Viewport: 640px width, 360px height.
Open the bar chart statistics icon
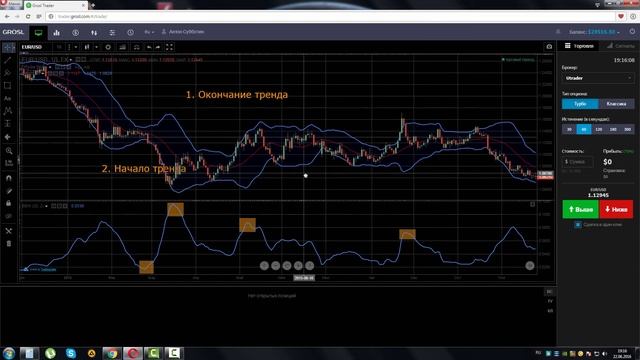click(57, 33)
